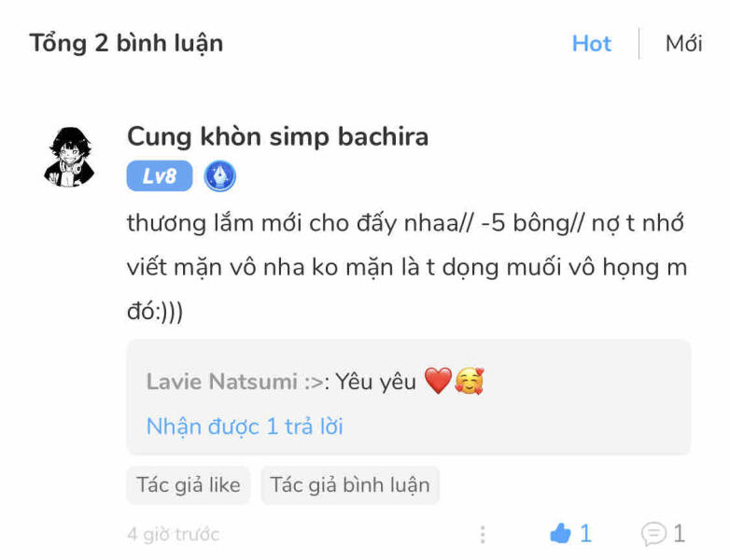Open Cung khòn simp bachira's profile
Viewport: 730px width, 560px height.
(277, 136)
